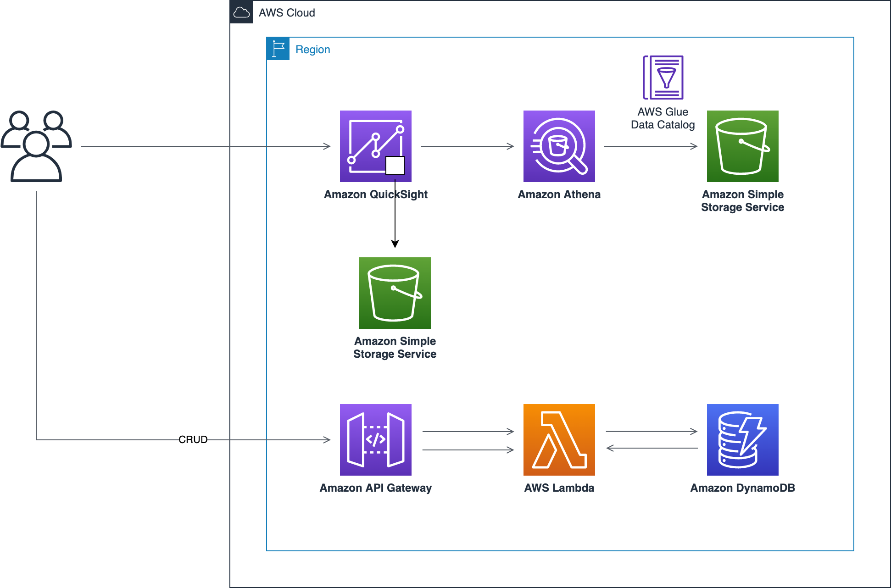
Task: Click the Amazon DynamoDB icon
Action: (x=742, y=439)
